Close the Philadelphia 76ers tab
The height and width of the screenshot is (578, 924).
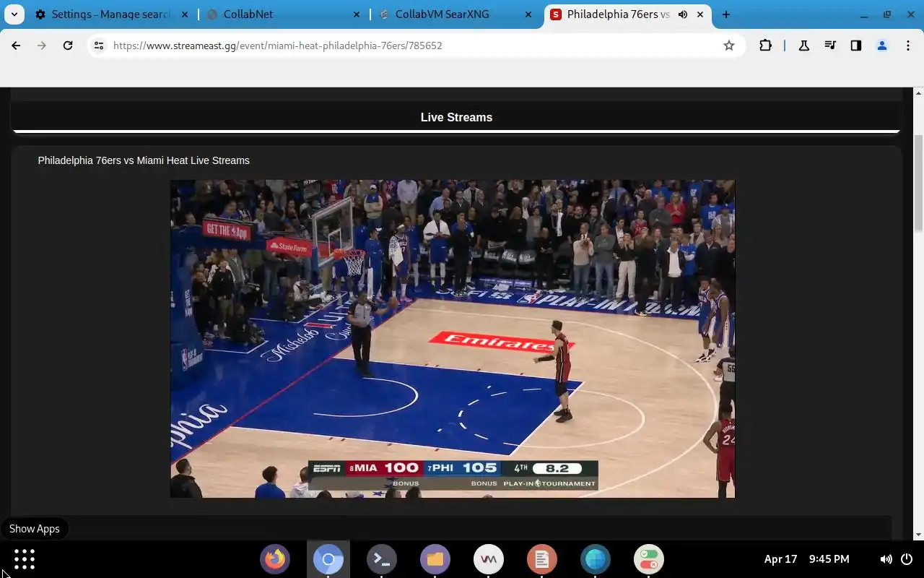(x=699, y=14)
